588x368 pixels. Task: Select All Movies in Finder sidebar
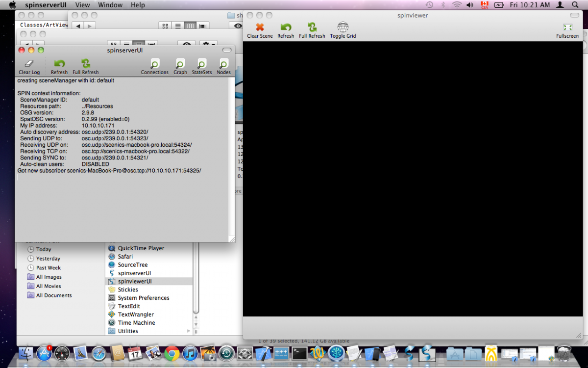pyautogui.click(x=49, y=286)
